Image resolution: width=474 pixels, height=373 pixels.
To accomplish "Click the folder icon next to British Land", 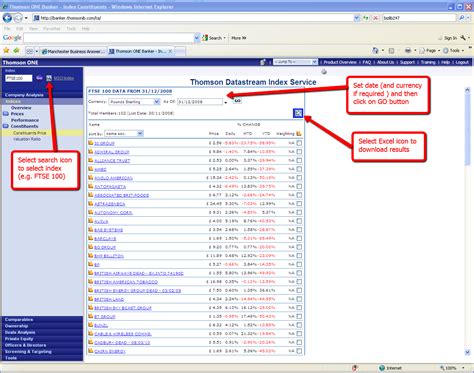I will coord(91,299).
